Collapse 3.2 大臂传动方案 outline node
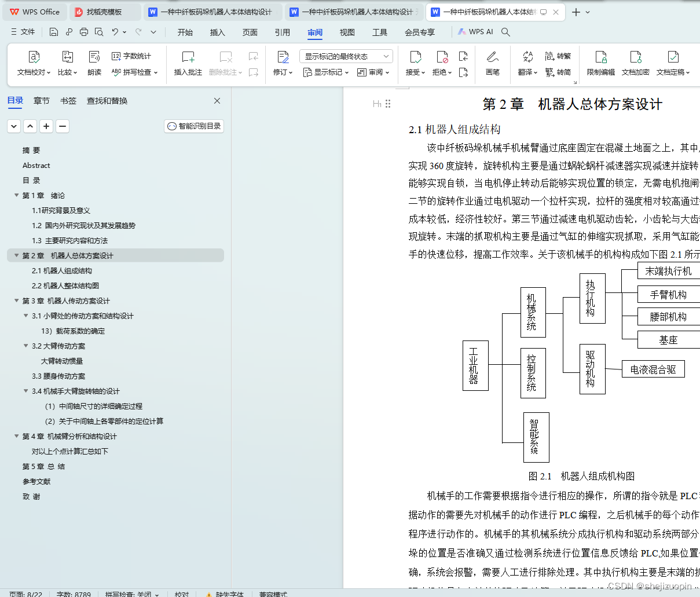 click(26, 346)
